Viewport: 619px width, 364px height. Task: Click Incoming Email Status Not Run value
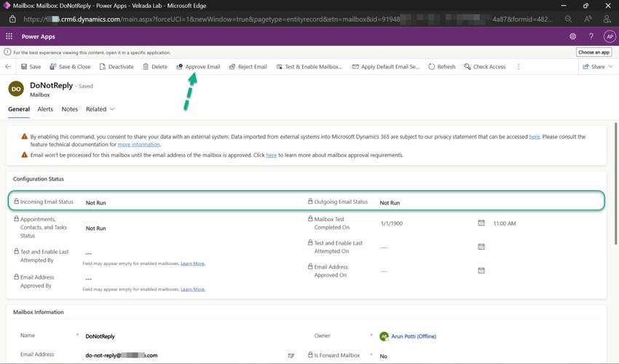(96, 202)
